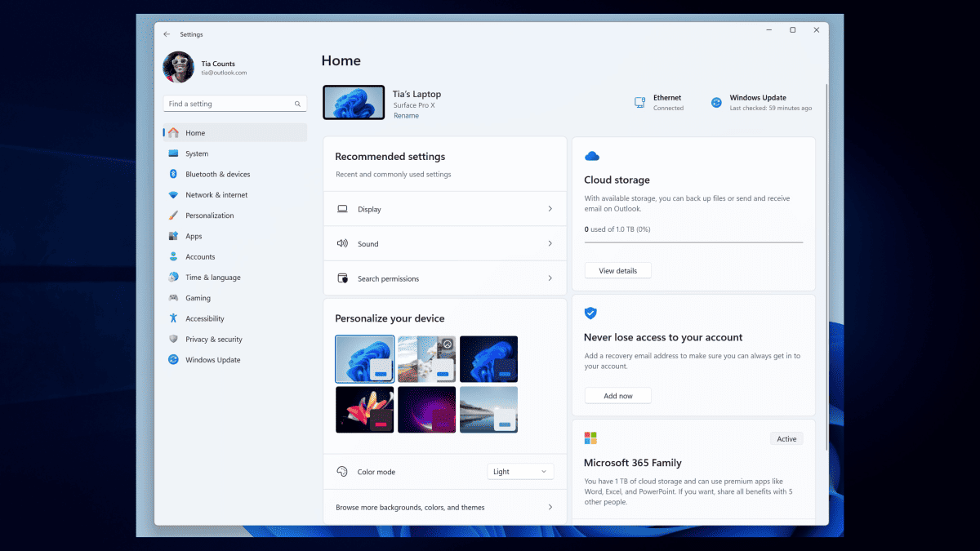This screenshot has width=980, height=551.
Task: Click Gaming label in sidebar
Action: click(x=198, y=298)
